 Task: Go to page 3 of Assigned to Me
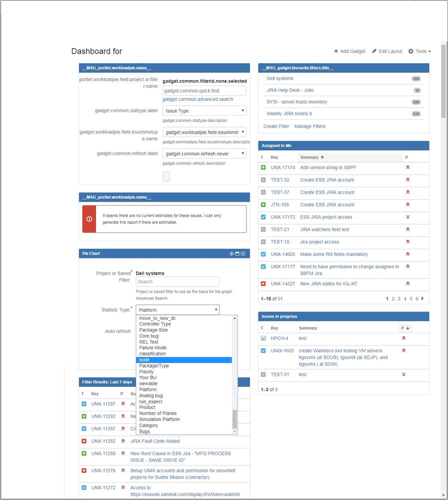pos(399,299)
